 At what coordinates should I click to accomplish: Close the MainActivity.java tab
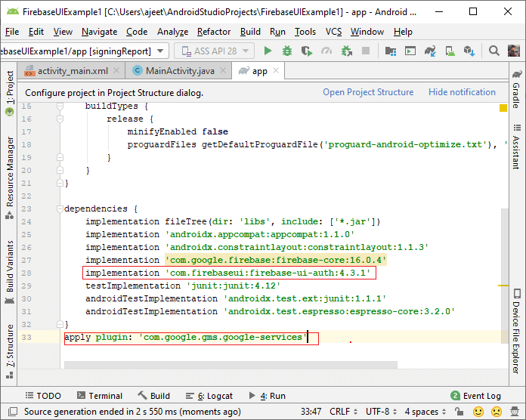coord(223,70)
